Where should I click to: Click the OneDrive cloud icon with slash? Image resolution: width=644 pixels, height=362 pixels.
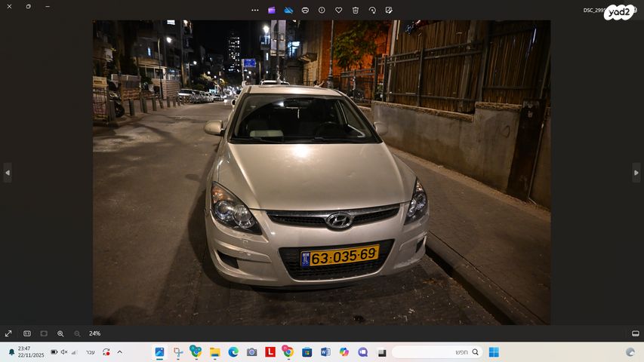pos(288,11)
